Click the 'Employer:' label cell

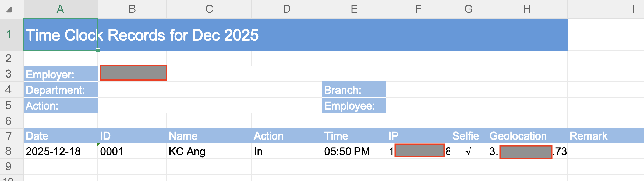point(61,74)
